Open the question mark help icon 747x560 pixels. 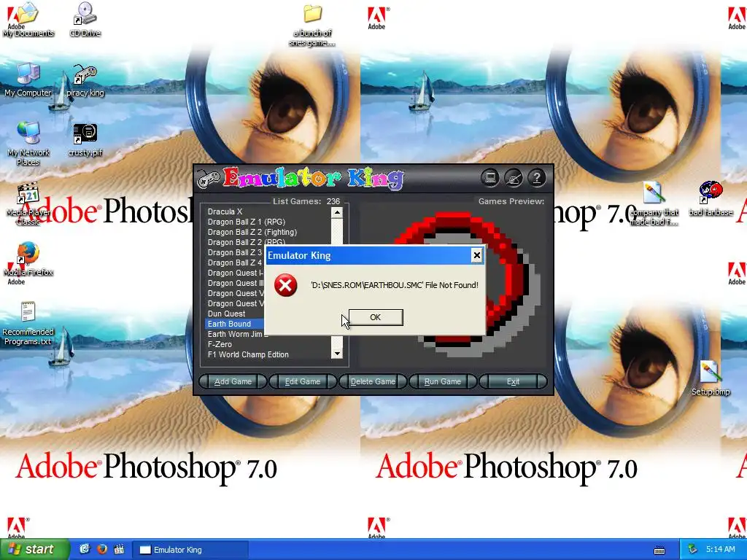point(536,178)
